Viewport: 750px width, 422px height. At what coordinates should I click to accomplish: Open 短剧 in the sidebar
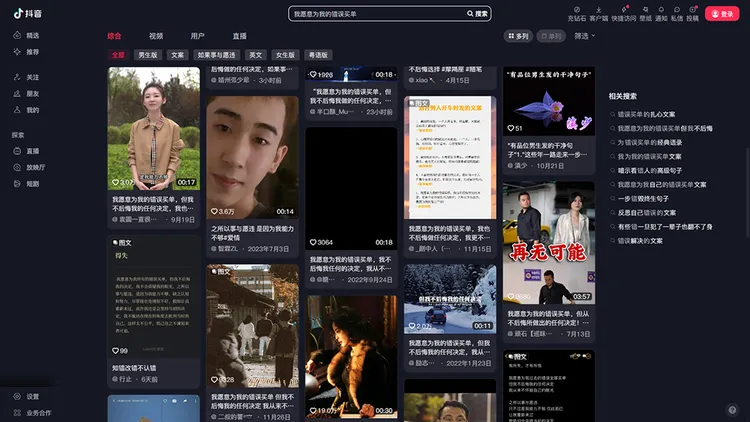(26, 184)
